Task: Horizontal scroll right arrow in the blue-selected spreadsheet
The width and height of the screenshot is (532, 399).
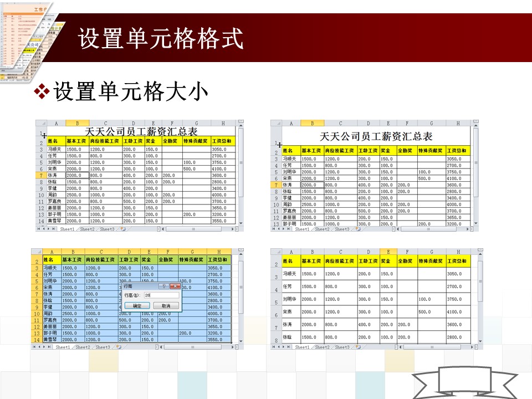Action: coord(232,347)
